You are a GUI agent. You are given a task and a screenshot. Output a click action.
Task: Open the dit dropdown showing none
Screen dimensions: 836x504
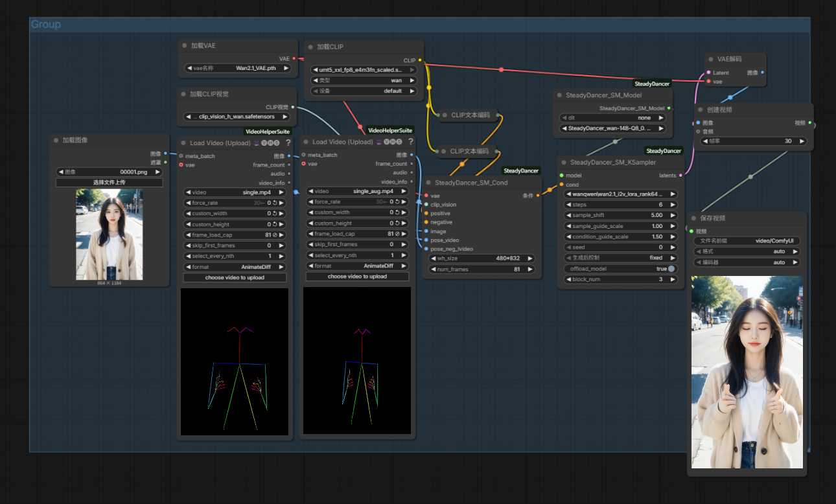[x=612, y=118]
